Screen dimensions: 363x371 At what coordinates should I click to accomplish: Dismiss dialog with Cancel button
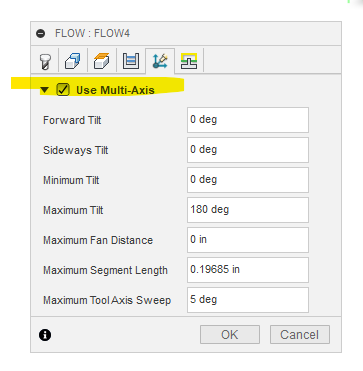coord(300,334)
